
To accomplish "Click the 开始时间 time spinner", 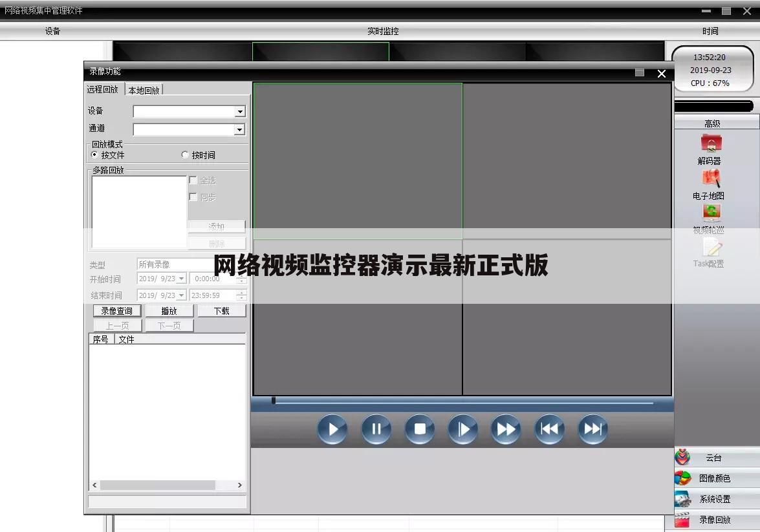I will pyautogui.click(x=241, y=279).
